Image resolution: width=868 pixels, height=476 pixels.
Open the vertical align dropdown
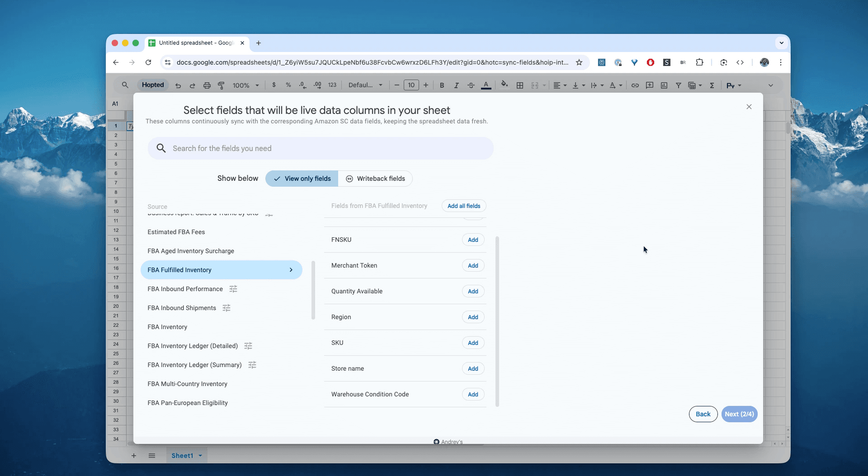(x=579, y=85)
